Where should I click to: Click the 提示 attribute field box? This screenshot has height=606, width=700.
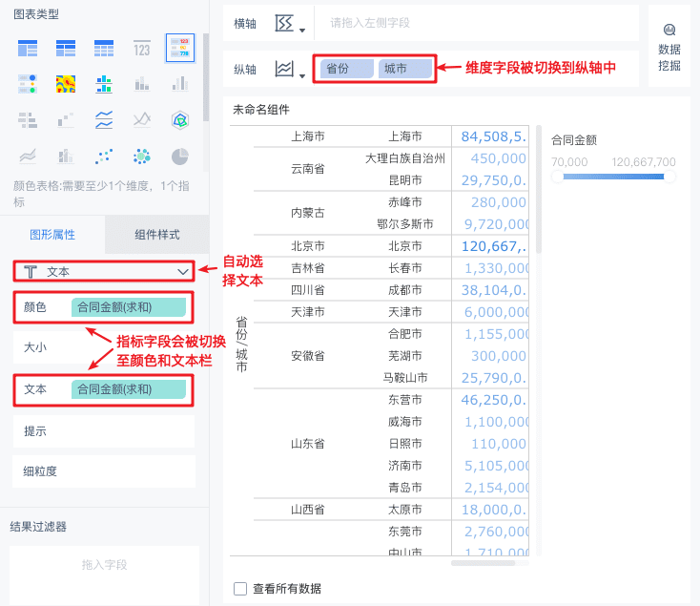tap(104, 431)
